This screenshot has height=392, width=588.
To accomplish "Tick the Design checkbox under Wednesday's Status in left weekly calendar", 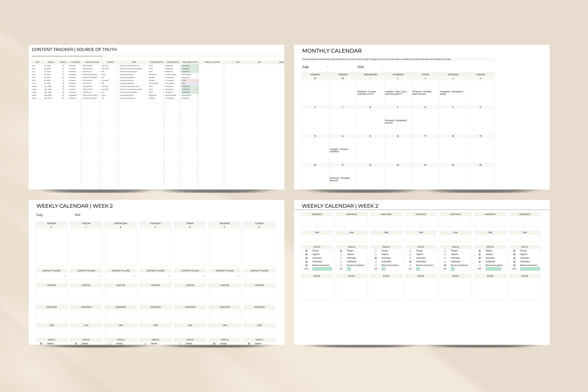I will [110, 344].
